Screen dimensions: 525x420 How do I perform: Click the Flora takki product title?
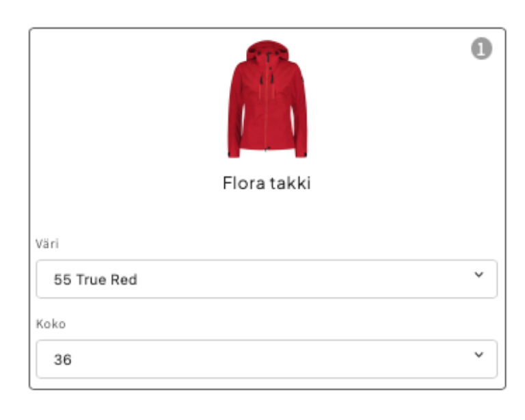click(267, 183)
